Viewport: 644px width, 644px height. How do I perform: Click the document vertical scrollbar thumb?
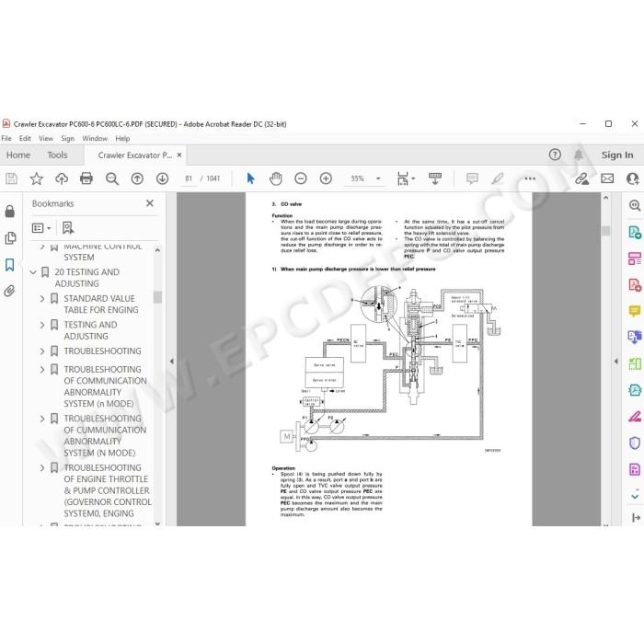[x=605, y=231]
